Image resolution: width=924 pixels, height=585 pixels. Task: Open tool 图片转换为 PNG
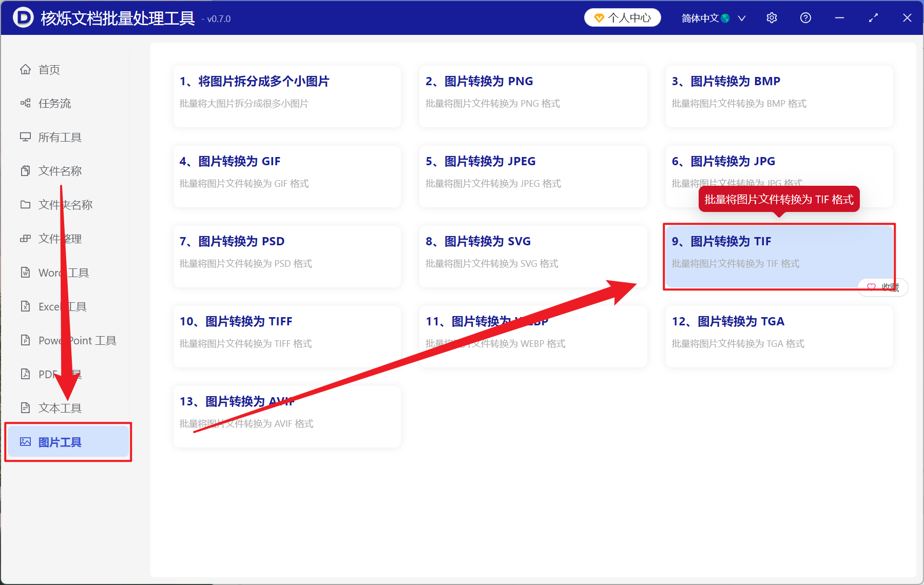coord(533,96)
